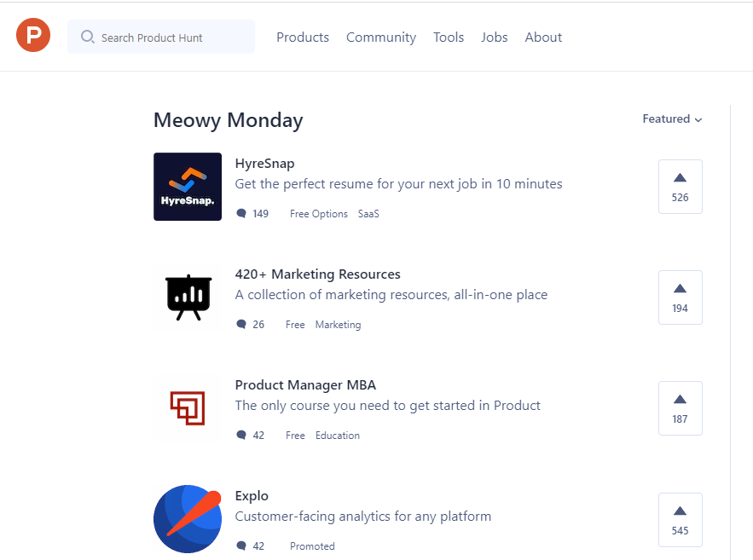The width and height of the screenshot is (753, 560).
Task: Toggle upvote on Product Manager MBA
Action: 680,407
